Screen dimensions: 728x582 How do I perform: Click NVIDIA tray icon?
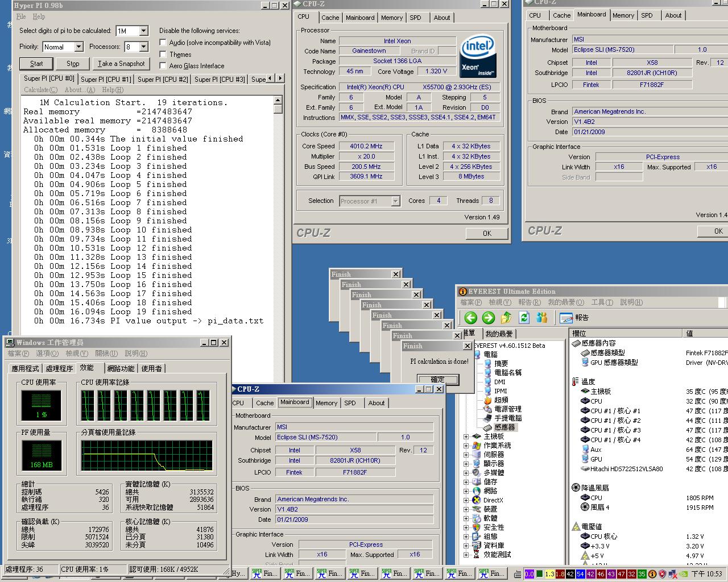[x=683, y=574]
